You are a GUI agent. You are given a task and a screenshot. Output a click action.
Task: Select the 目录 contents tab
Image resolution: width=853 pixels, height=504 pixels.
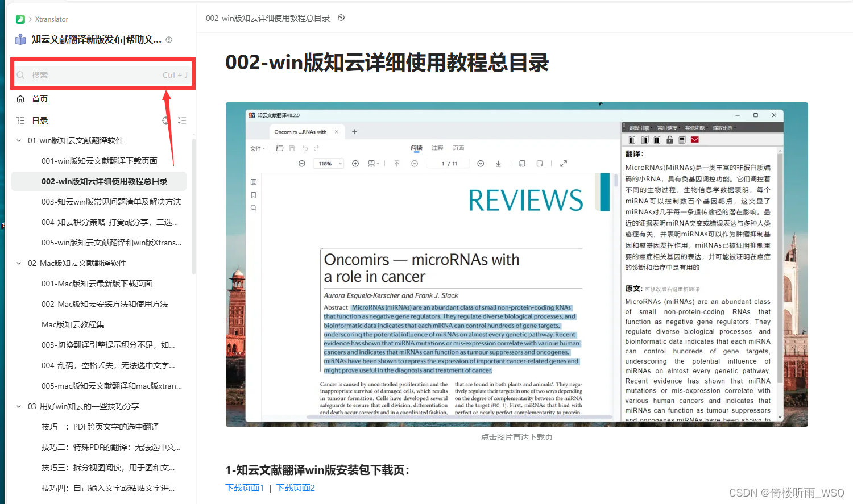[40, 120]
